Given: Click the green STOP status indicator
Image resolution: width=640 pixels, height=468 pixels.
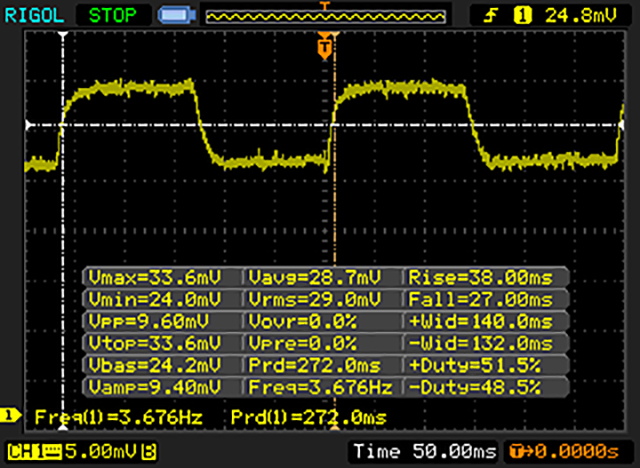Looking at the screenshot, I should [x=113, y=16].
